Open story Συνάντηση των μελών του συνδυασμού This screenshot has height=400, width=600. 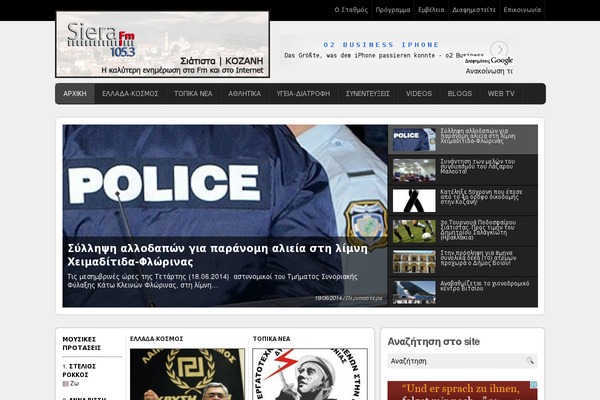(478, 167)
